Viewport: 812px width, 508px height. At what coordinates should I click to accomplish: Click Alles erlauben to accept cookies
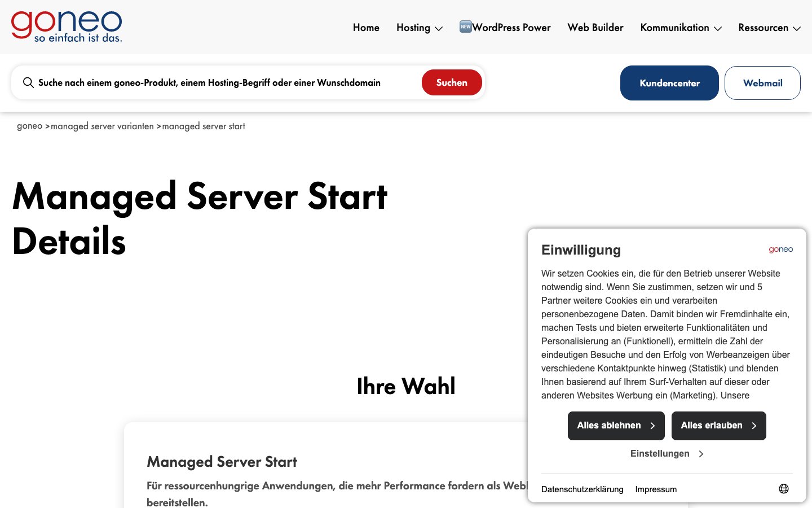tap(719, 426)
